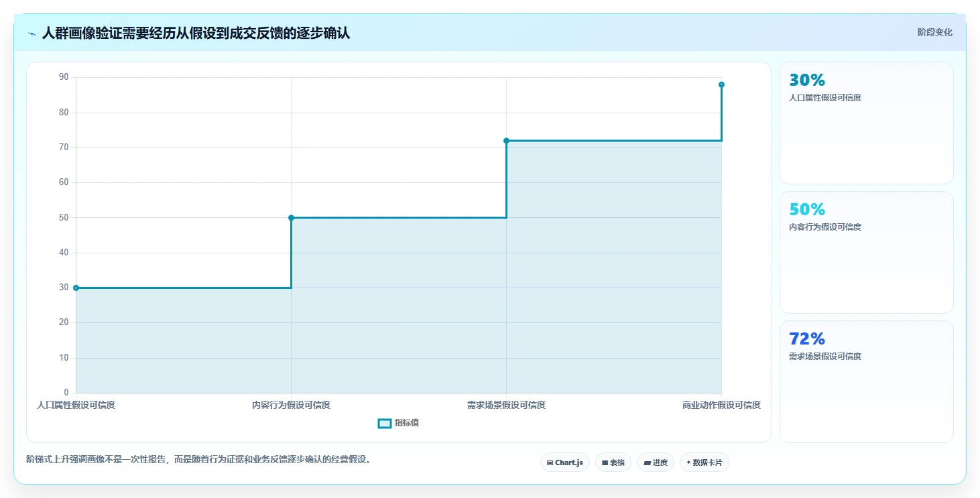Click the x-axis label 需求场景假设可信度

pyautogui.click(x=506, y=405)
